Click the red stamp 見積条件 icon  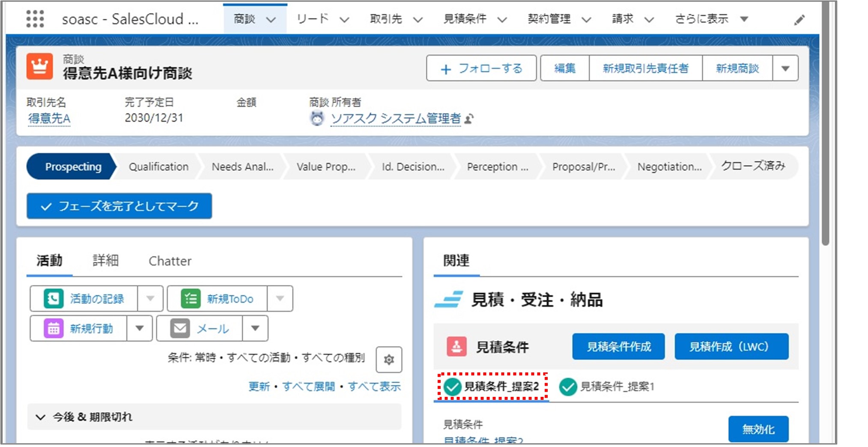(456, 346)
